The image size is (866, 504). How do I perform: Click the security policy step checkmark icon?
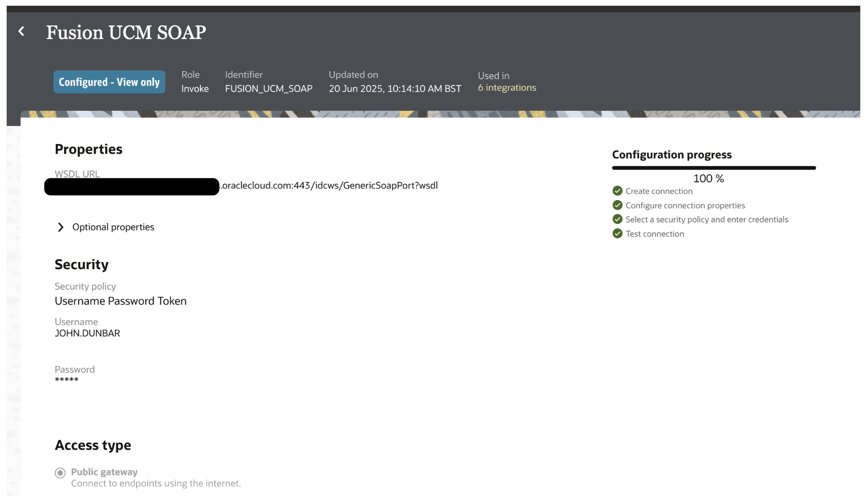[x=617, y=219]
